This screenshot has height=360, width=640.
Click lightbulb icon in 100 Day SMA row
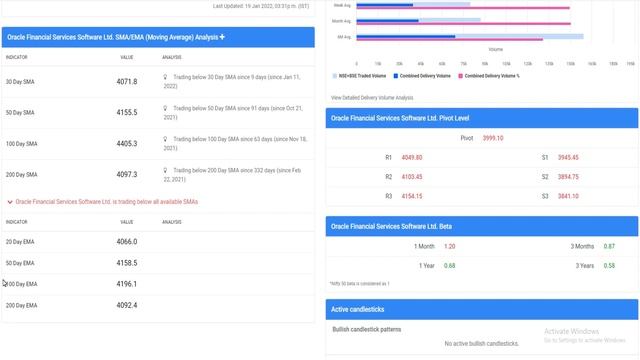point(165,139)
